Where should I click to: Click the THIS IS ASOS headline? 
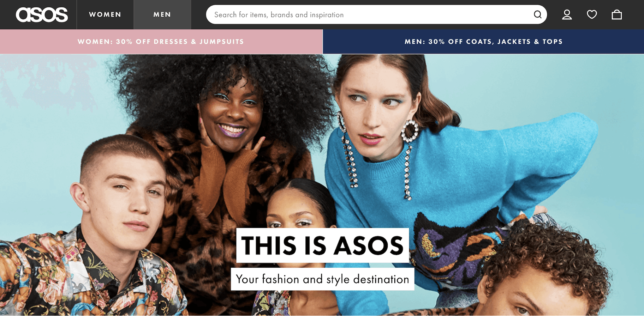point(322,245)
